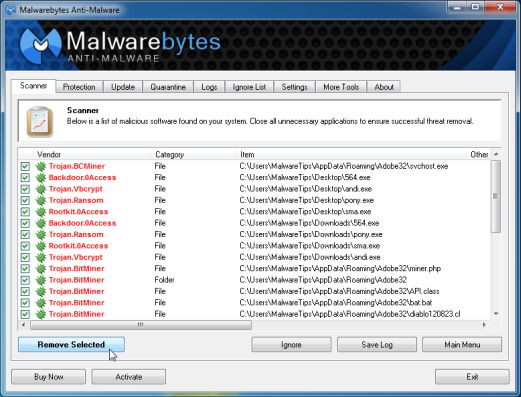Toggle checkbox for Desktop pony.exe Trojan.Ransom

click(25, 200)
